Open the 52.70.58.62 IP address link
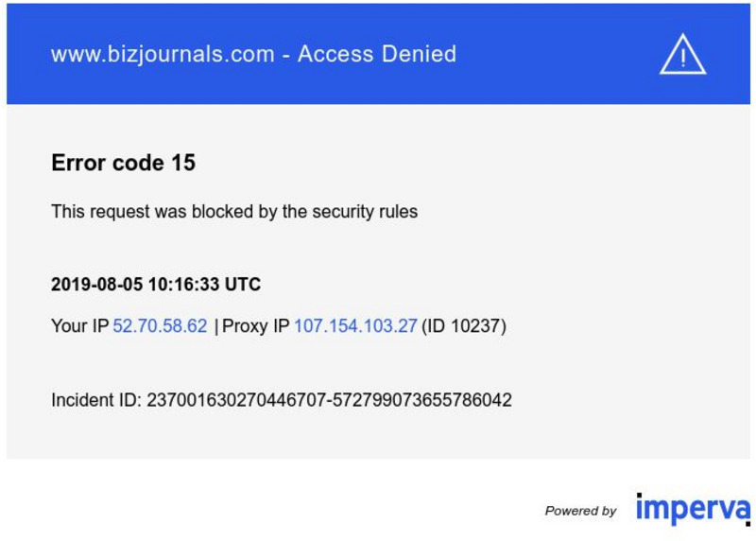Image resolution: width=756 pixels, height=541 pixels. click(160, 326)
